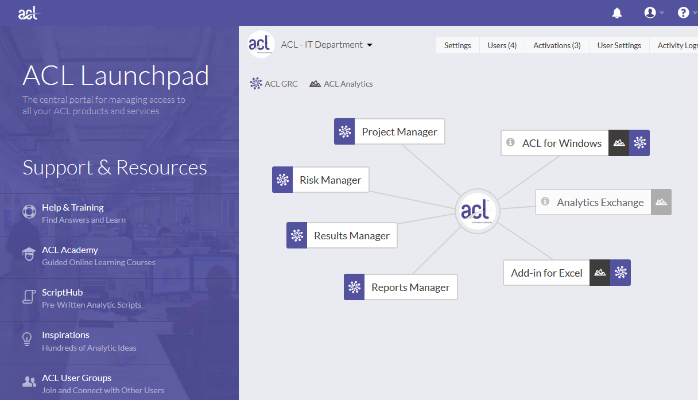Viewport: 698px width, 400px height.
Task: Click the ACL Launchpad heading
Action: pyautogui.click(x=116, y=75)
